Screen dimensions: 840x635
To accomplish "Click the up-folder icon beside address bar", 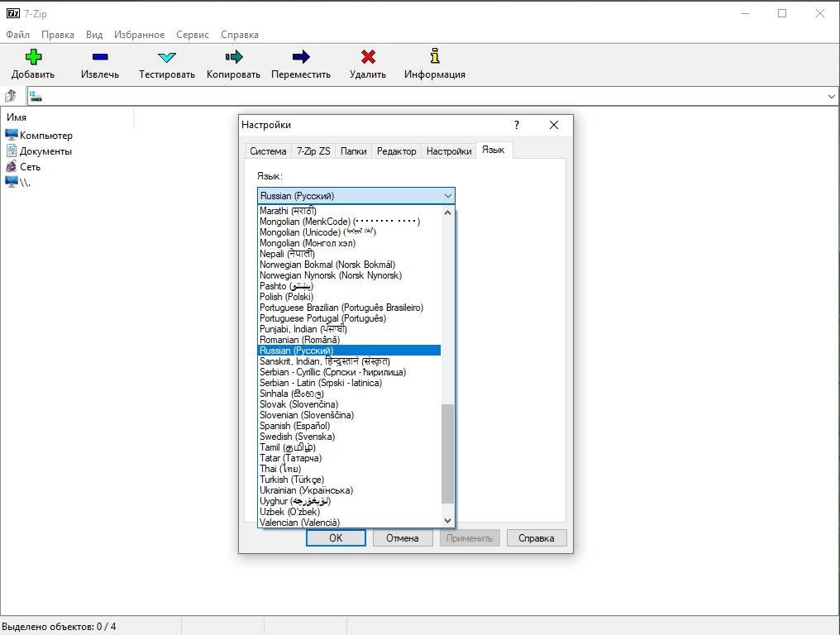I will tap(11, 96).
